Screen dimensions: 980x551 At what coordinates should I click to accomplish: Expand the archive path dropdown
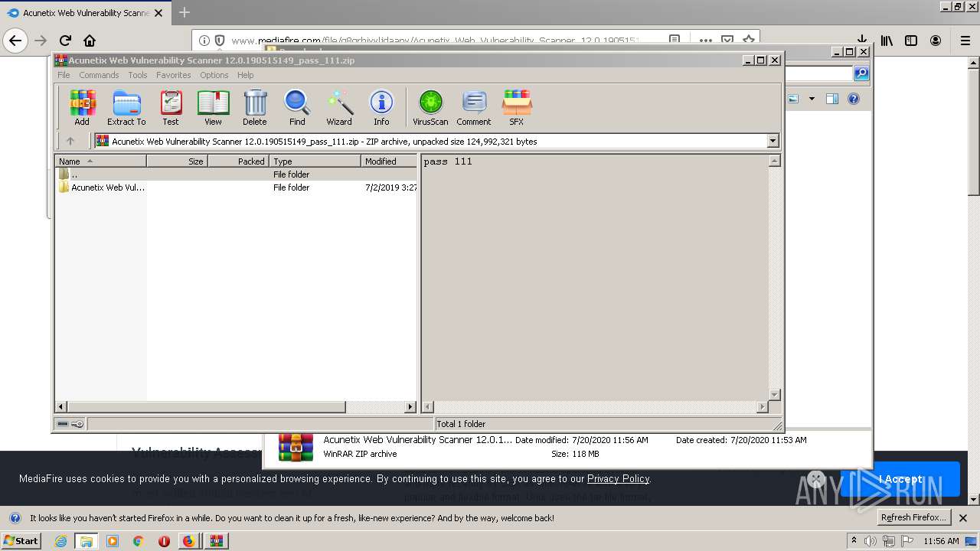click(x=773, y=141)
